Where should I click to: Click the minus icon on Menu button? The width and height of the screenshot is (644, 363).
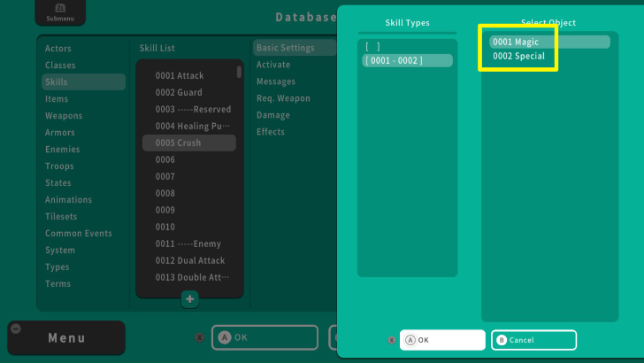[x=16, y=328]
